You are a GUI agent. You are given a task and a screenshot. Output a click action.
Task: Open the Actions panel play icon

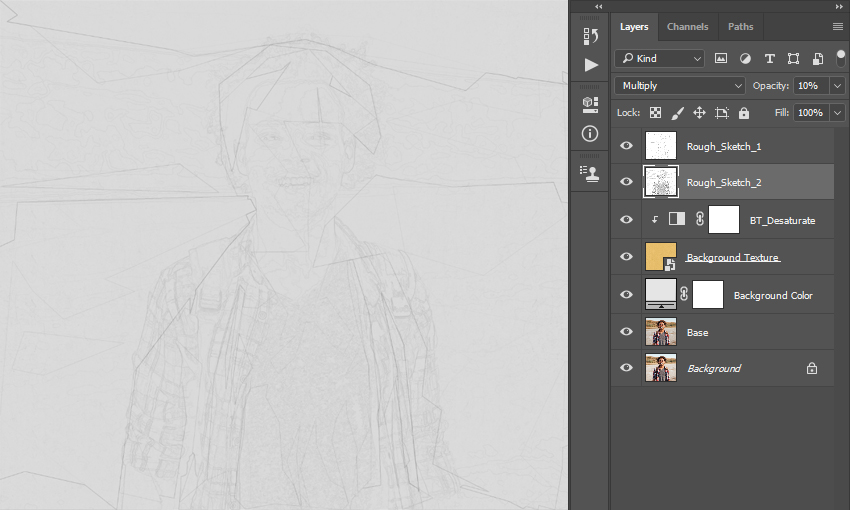click(591, 65)
